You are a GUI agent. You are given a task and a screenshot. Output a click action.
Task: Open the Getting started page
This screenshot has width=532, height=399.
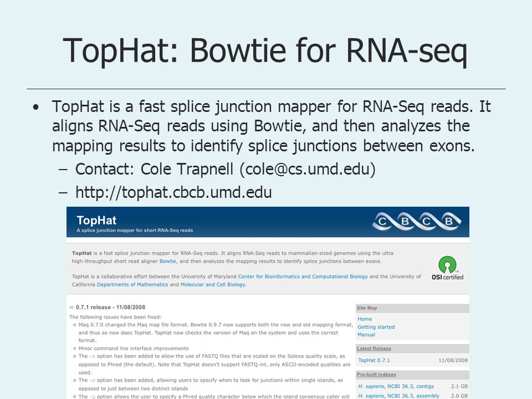376,327
